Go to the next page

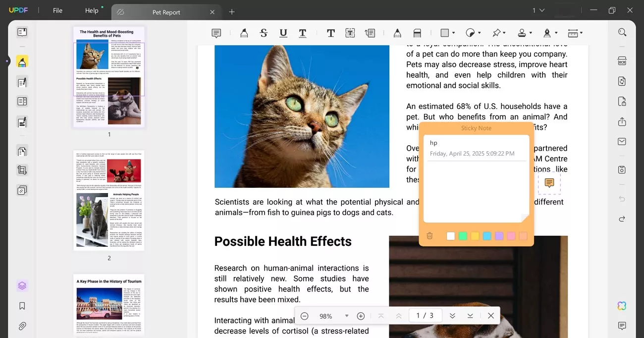click(452, 316)
